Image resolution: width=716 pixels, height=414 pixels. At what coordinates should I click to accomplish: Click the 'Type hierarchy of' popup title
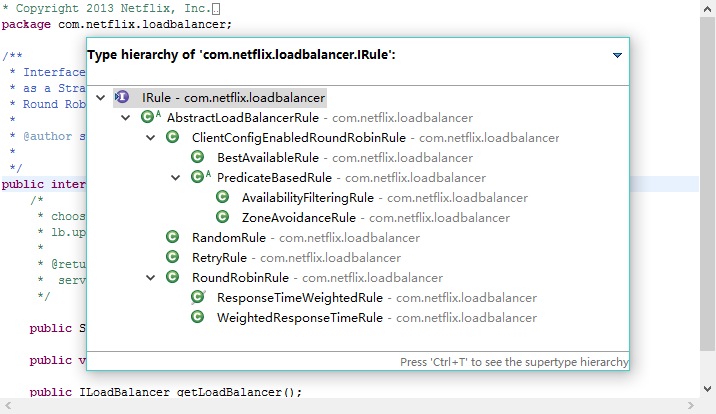pos(241,55)
